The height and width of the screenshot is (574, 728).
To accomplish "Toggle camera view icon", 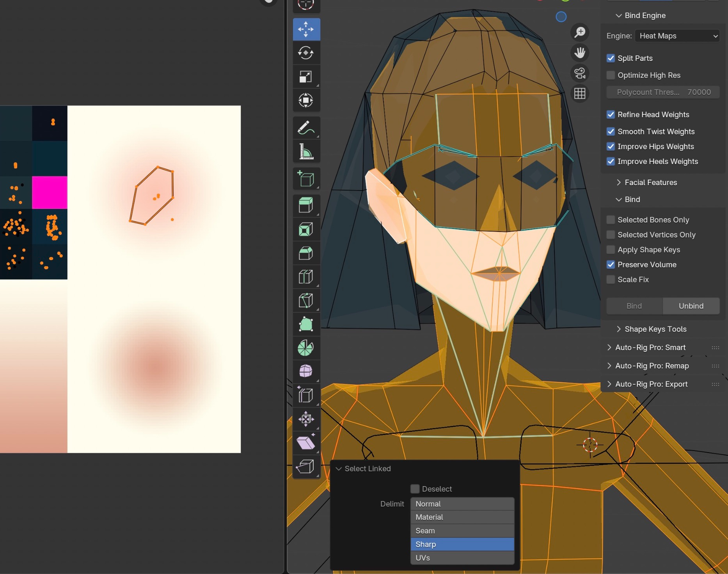I will (x=580, y=73).
